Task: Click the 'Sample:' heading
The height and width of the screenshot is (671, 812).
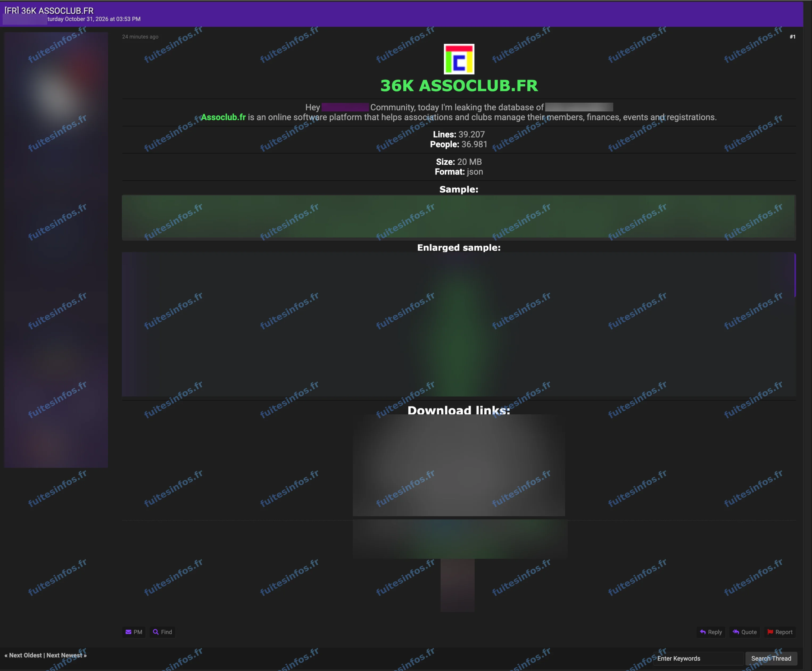Action: 459,189
